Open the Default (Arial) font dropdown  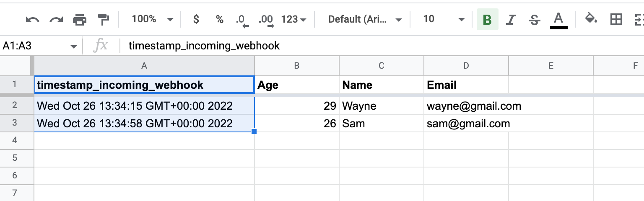coord(365,19)
